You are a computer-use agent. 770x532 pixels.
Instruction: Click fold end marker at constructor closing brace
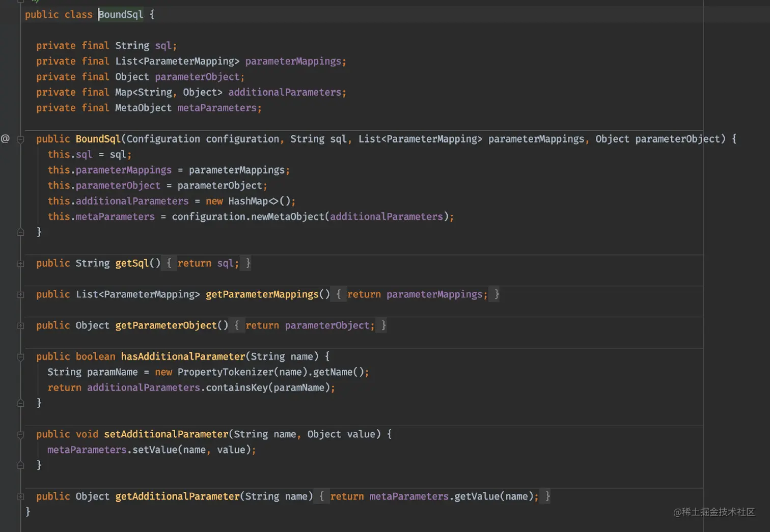(x=21, y=232)
